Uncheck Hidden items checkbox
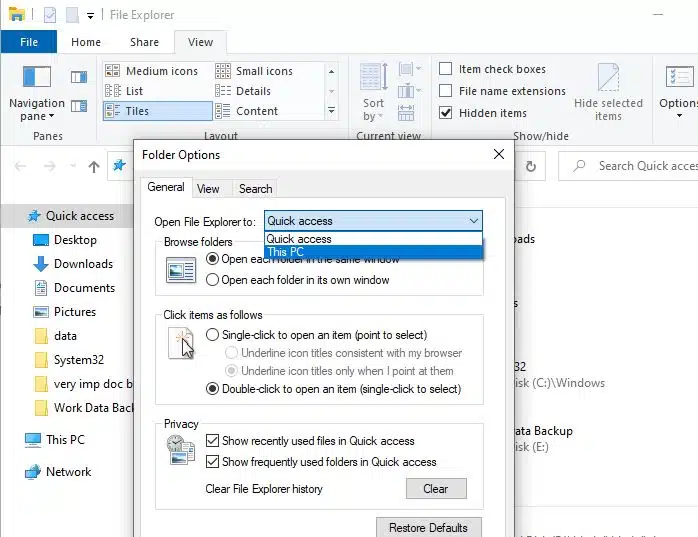Image resolution: width=698 pixels, height=537 pixels. tap(446, 112)
